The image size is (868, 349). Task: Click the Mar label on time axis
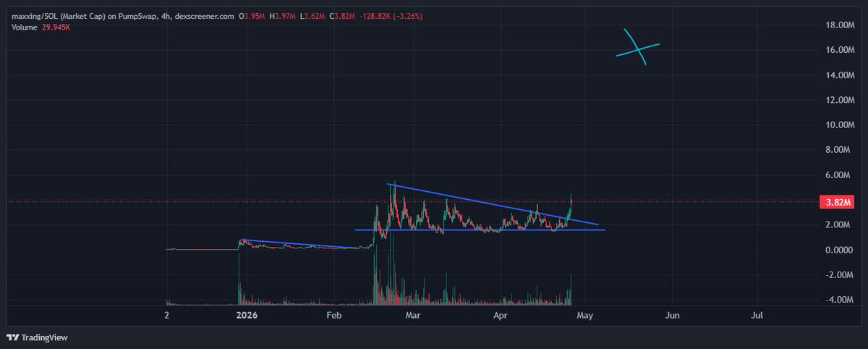coord(413,316)
